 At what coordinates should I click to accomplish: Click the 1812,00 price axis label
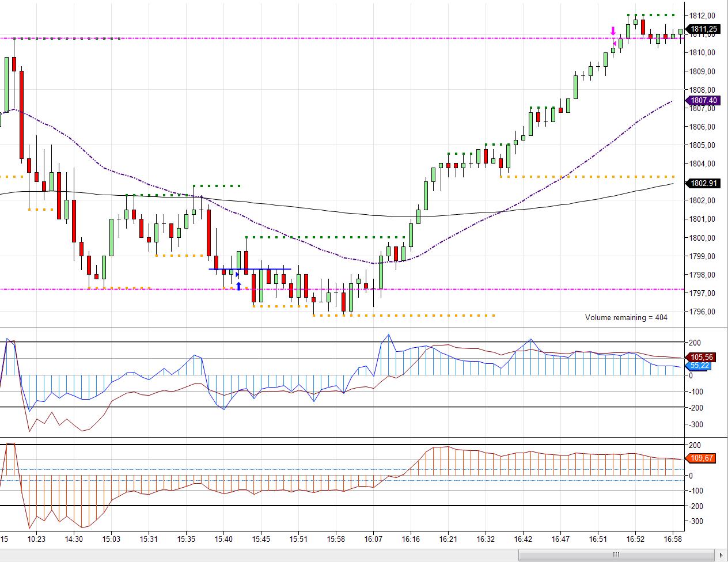[x=703, y=16]
